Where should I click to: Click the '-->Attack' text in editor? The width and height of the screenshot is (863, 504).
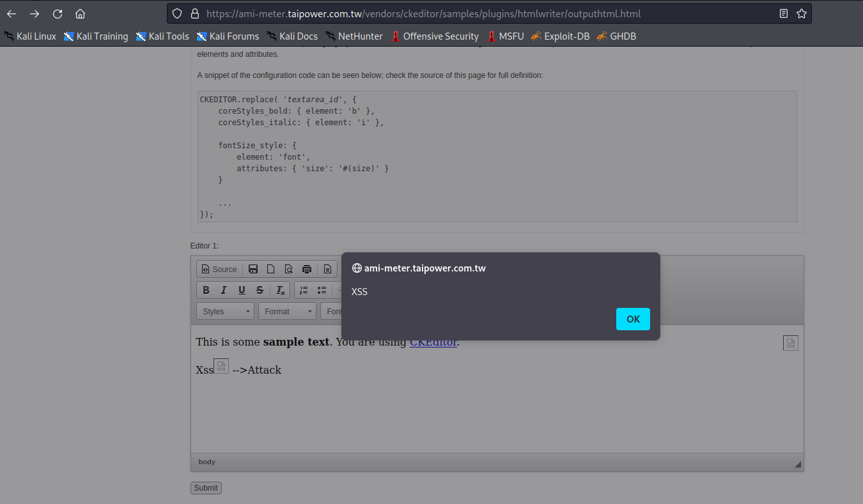pos(256,370)
